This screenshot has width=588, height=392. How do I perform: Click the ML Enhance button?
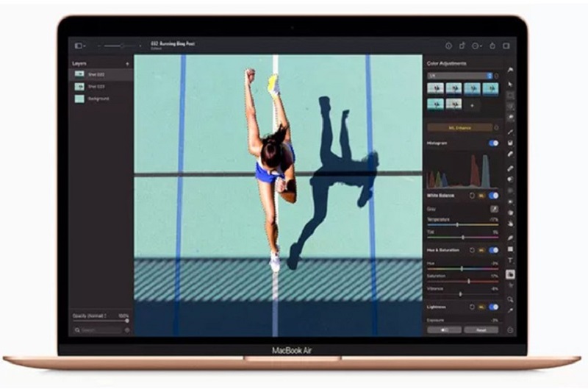[460, 127]
